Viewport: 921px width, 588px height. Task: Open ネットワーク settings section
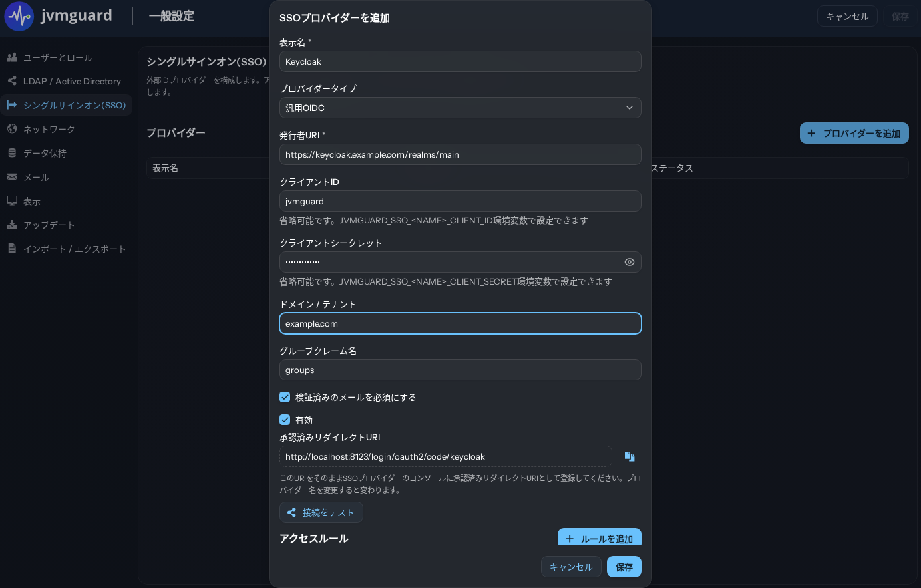pyautogui.click(x=67, y=129)
